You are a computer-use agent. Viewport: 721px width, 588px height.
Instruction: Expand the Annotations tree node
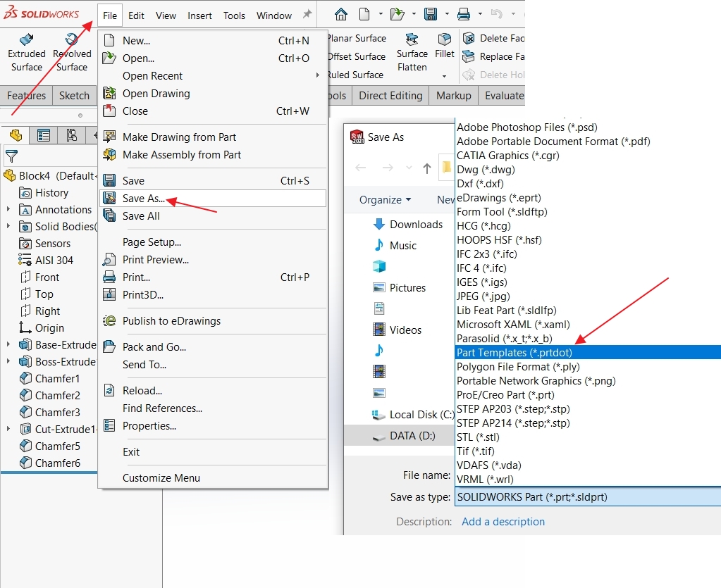click(8, 209)
